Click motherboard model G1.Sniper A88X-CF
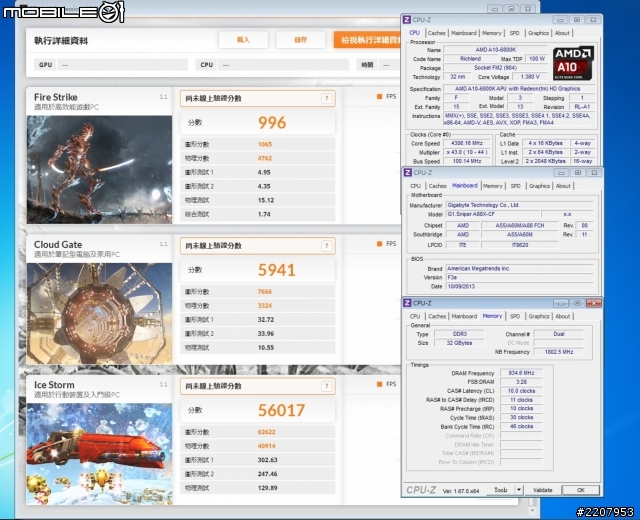640x520 pixels. click(x=492, y=214)
